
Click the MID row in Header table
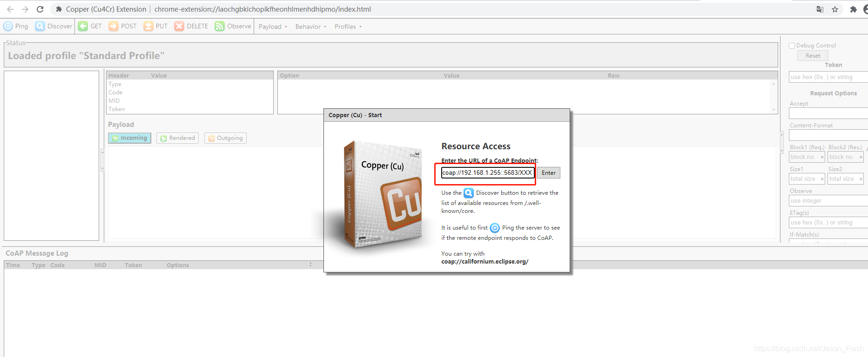tap(189, 101)
